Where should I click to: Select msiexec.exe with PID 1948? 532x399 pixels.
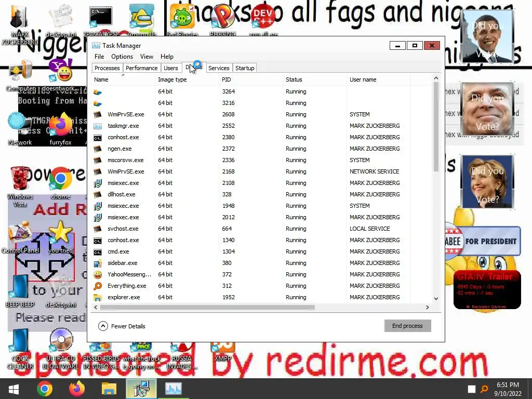point(251,206)
